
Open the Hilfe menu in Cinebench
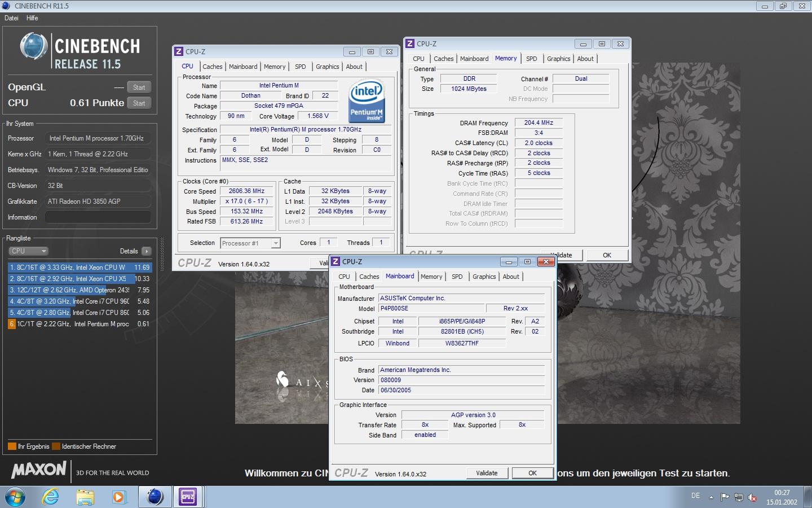(x=32, y=18)
